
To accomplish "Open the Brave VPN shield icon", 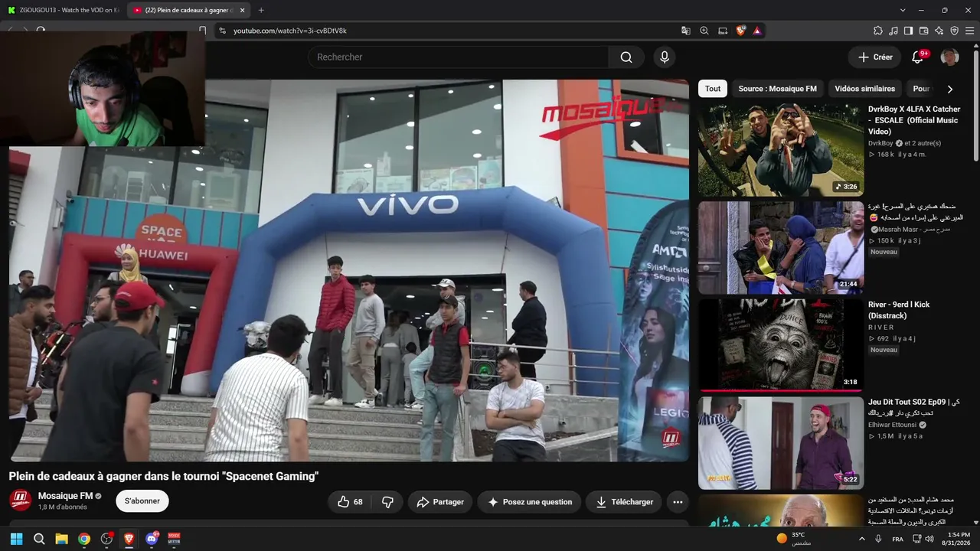I will (x=954, y=31).
